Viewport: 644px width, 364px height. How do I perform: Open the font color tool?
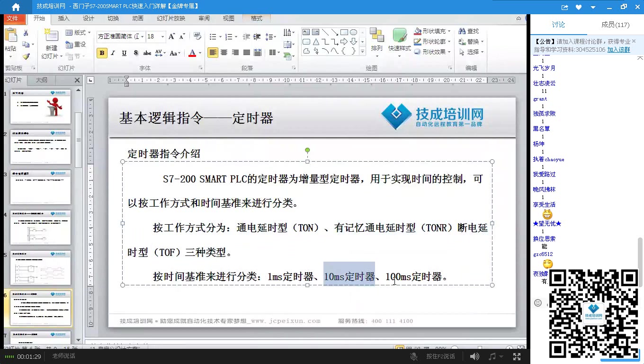[192, 53]
